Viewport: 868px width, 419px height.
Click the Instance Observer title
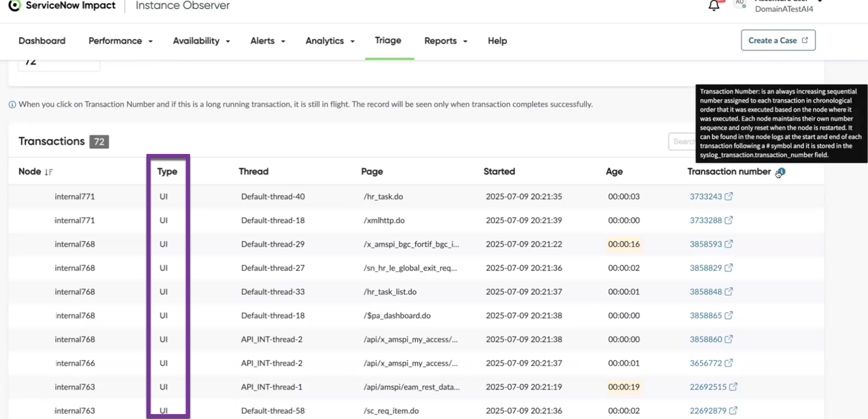[x=183, y=5]
